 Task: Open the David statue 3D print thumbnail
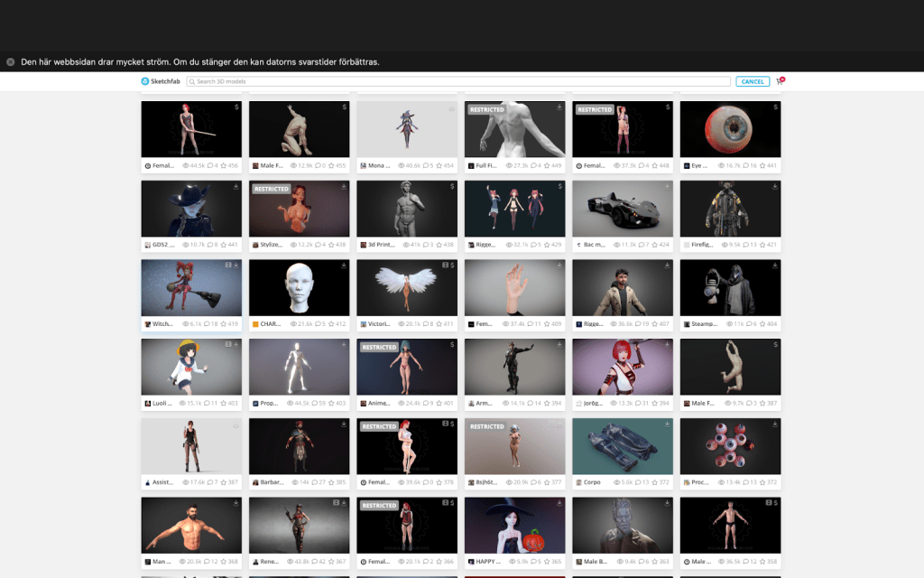pyautogui.click(x=407, y=209)
